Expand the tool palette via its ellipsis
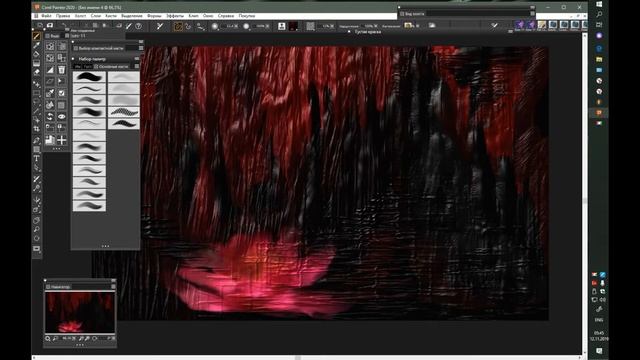The width and height of the screenshot is (640, 360). (56, 149)
